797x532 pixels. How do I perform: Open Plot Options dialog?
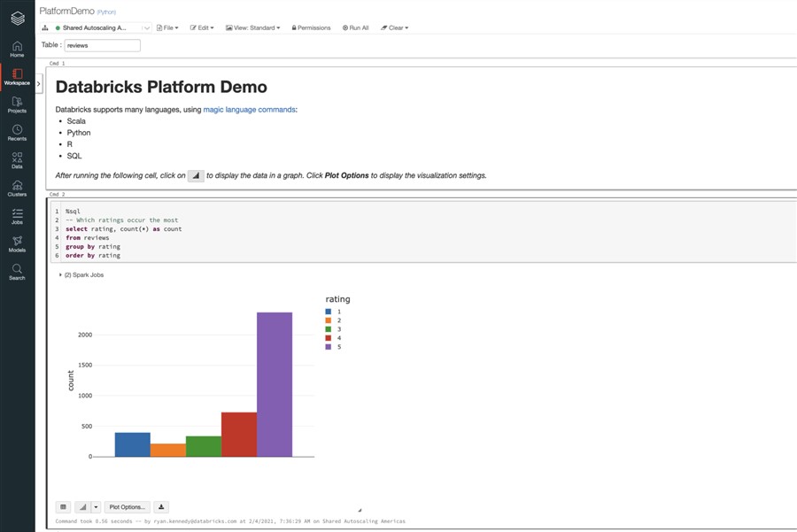[127, 507]
